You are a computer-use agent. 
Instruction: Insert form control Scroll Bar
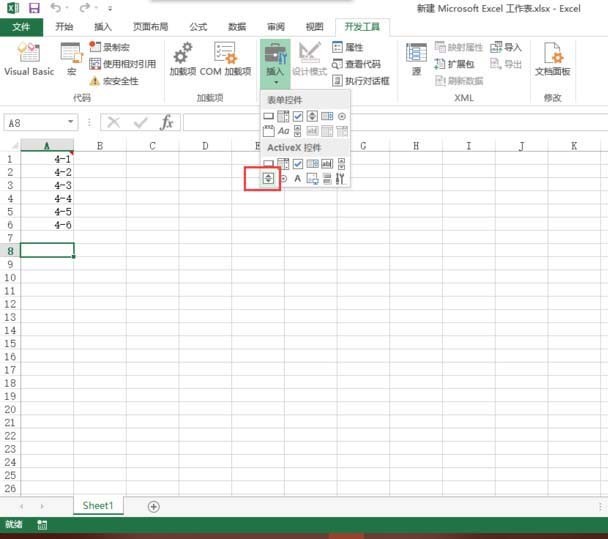pos(297,131)
